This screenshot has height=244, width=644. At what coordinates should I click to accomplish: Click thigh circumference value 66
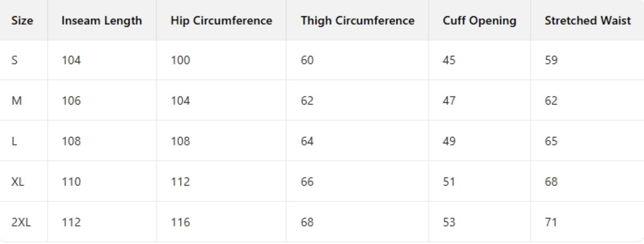(307, 181)
